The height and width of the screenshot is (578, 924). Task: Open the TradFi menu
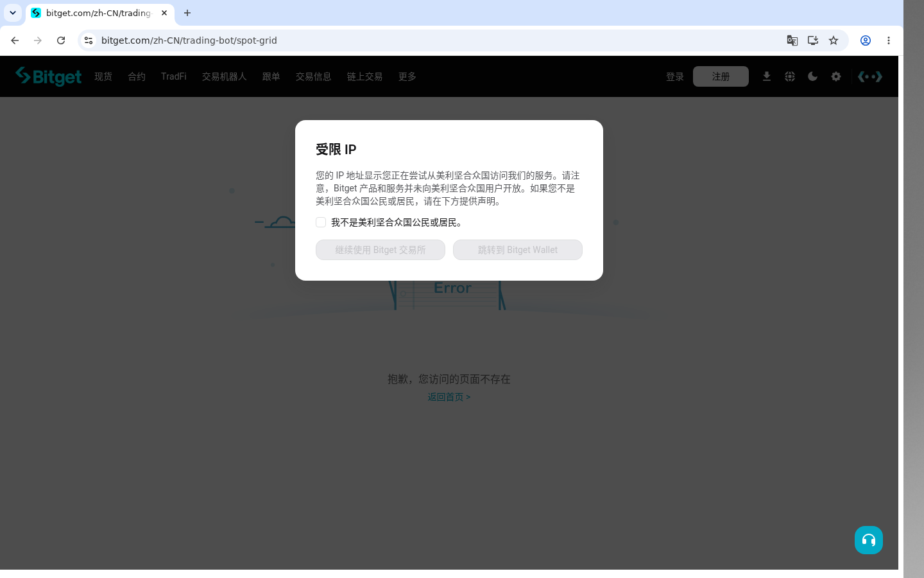tap(174, 76)
